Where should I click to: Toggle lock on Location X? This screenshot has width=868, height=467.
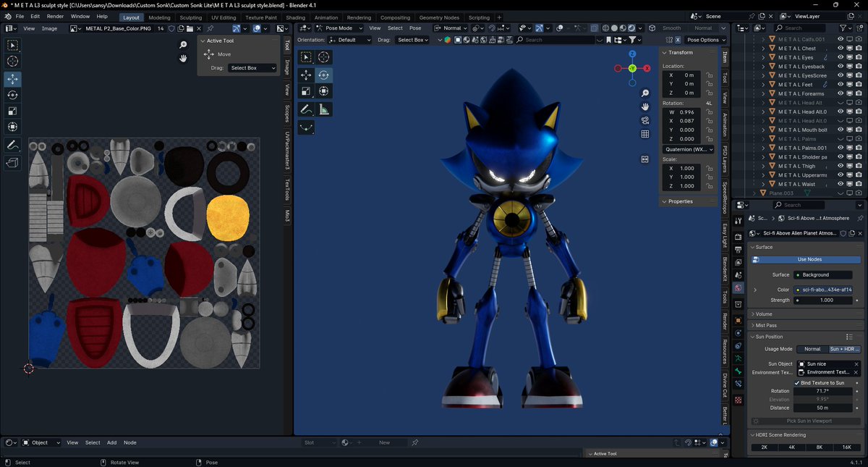[x=710, y=75]
